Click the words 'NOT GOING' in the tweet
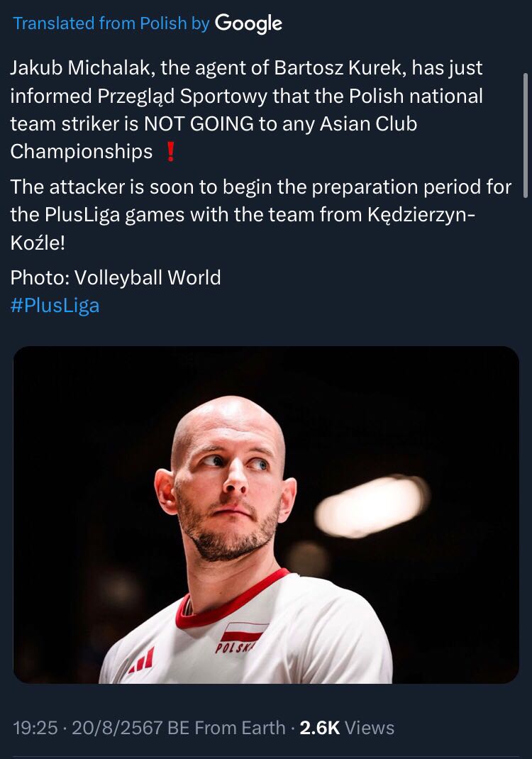 [199, 124]
